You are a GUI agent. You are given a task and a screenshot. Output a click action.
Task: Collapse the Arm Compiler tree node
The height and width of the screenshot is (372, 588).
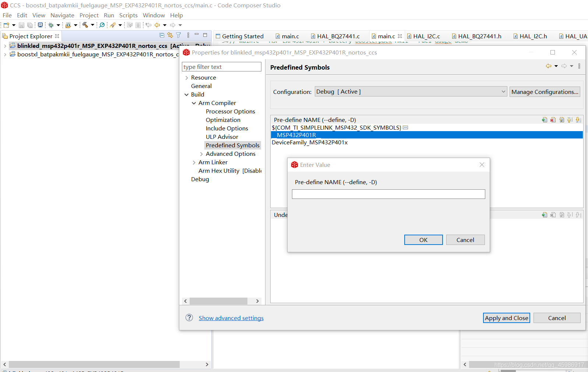click(x=194, y=103)
